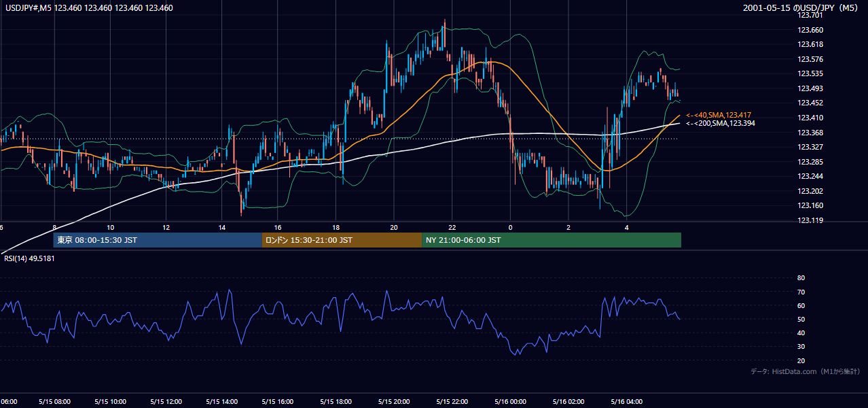Click the 5/16 04:00 bottom time label
The height and width of the screenshot is (408, 868).
pyautogui.click(x=627, y=402)
